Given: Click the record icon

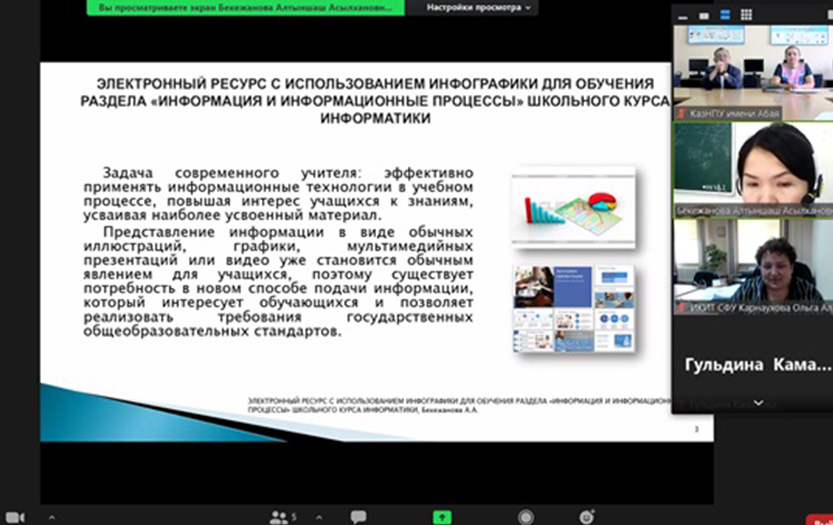Looking at the screenshot, I should 525,517.
